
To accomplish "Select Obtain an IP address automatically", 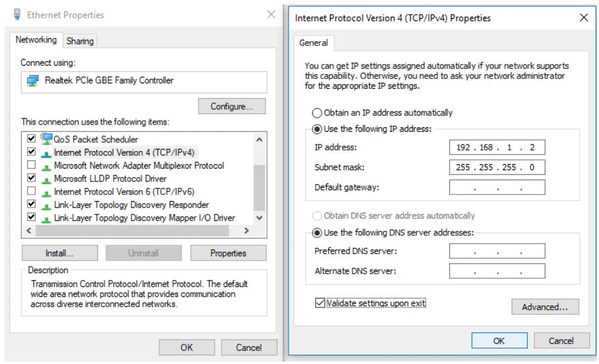I will 317,113.
